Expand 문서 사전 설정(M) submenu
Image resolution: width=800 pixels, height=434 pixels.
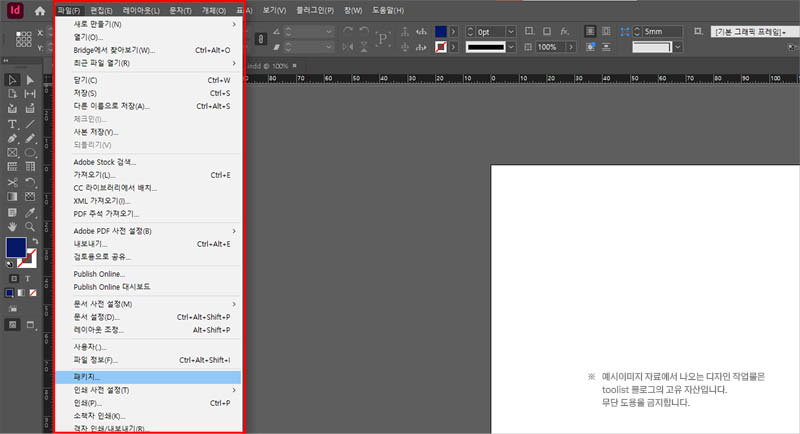[234, 304]
